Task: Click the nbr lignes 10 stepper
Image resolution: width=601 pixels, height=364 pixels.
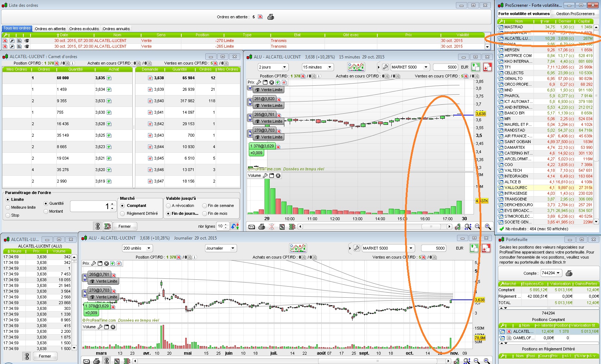Action: (x=226, y=226)
